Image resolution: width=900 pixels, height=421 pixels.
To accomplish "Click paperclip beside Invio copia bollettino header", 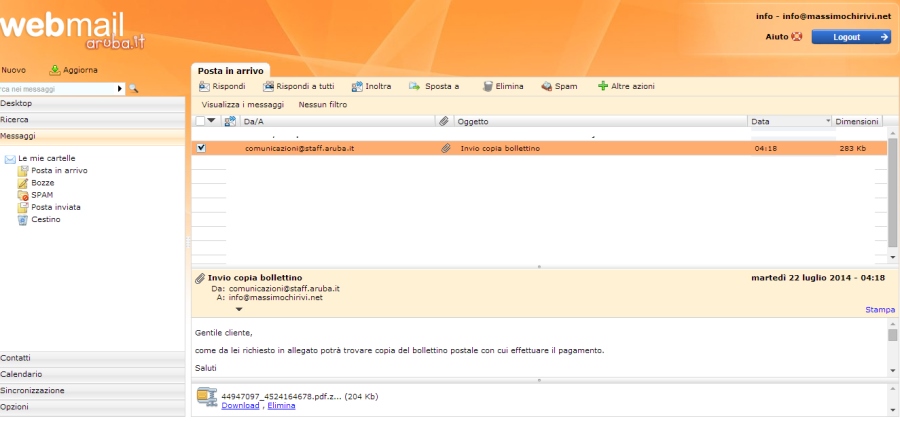I will (x=200, y=278).
